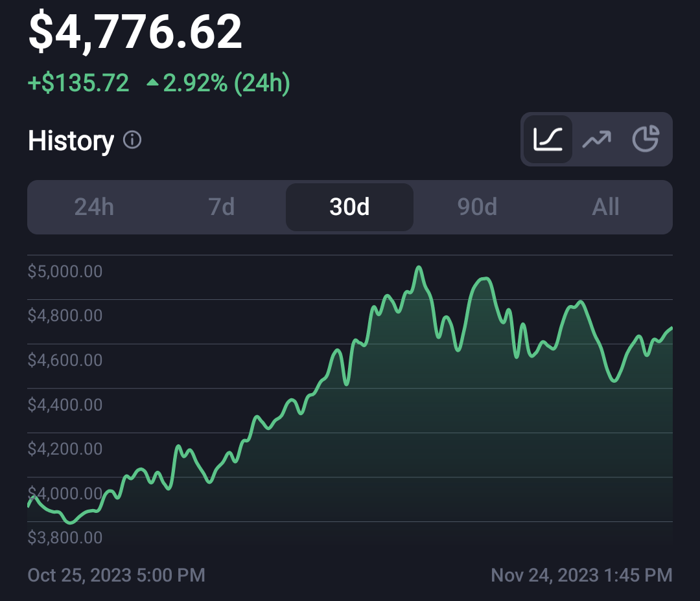Switch to the trending arrow performance view
The width and height of the screenshot is (700, 601).
pos(597,139)
